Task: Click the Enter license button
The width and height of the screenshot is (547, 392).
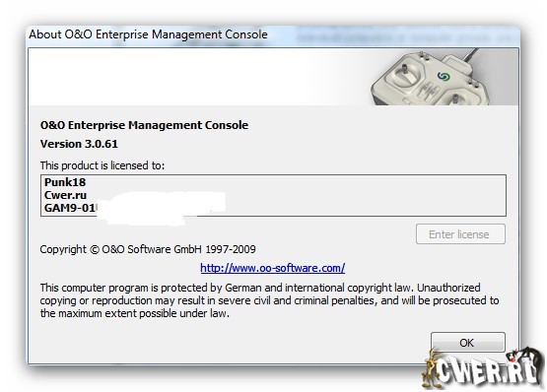Action: click(x=460, y=234)
